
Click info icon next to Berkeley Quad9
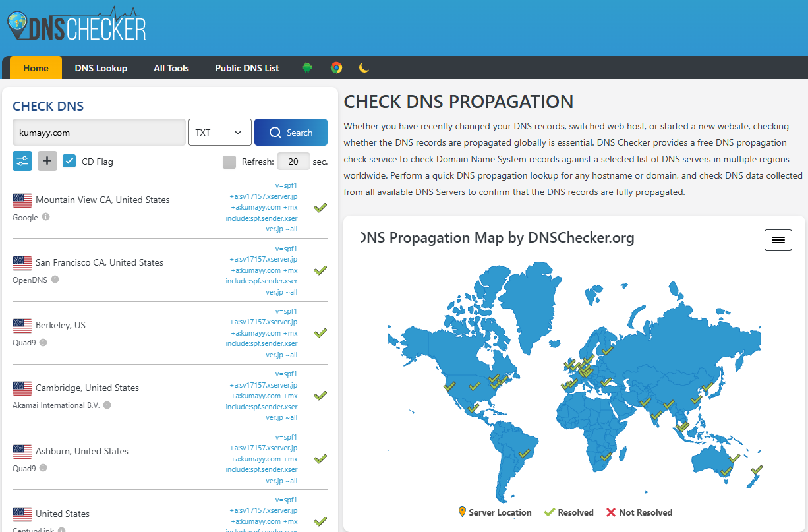point(43,342)
